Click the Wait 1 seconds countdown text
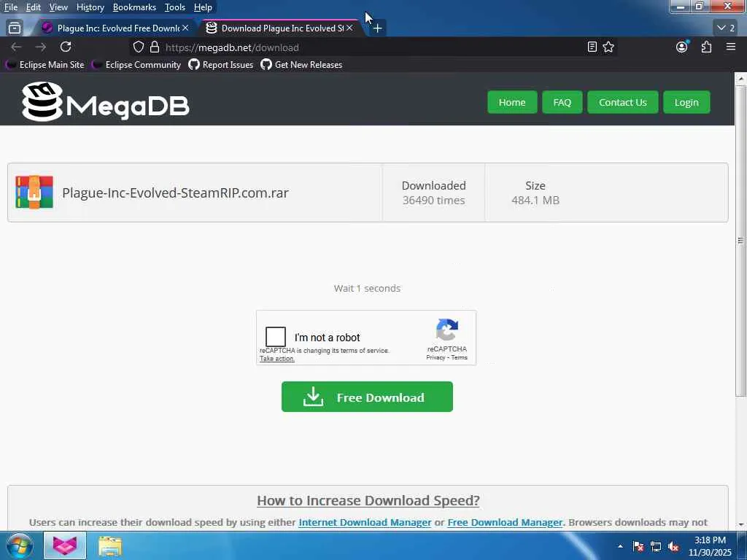 point(368,288)
